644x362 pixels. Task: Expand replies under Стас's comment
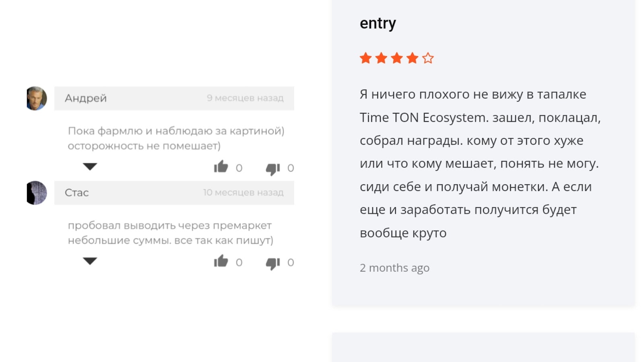[x=90, y=261]
